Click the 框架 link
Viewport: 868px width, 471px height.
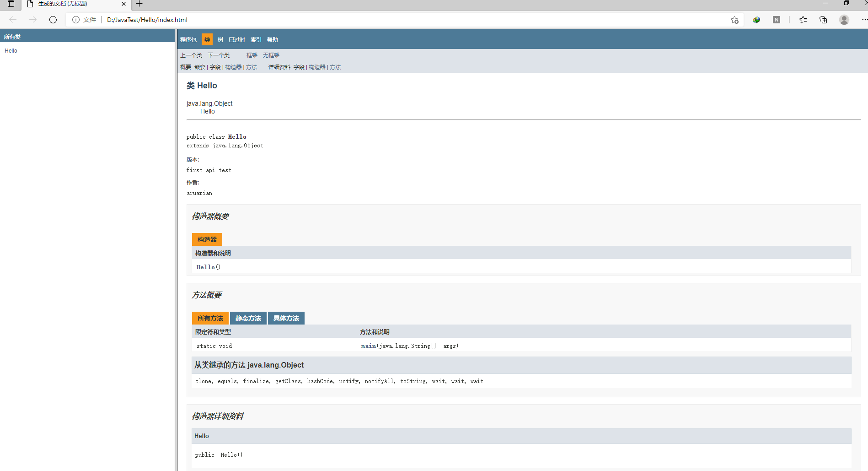pyautogui.click(x=252, y=55)
